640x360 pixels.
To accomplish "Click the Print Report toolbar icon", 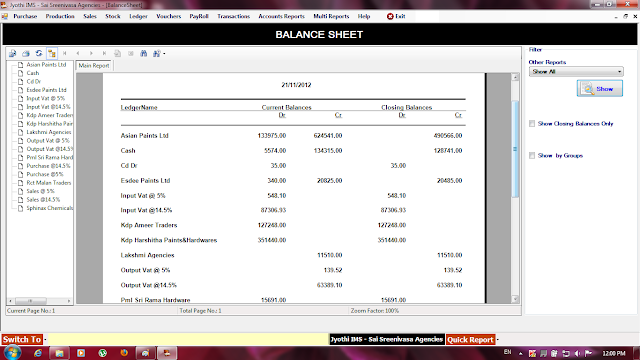I will point(26,53).
